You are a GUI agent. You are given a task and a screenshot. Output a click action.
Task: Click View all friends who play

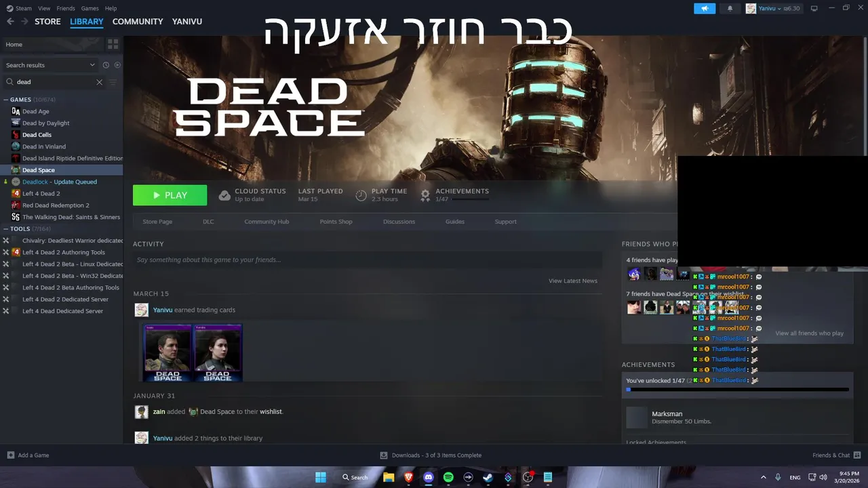pos(809,333)
